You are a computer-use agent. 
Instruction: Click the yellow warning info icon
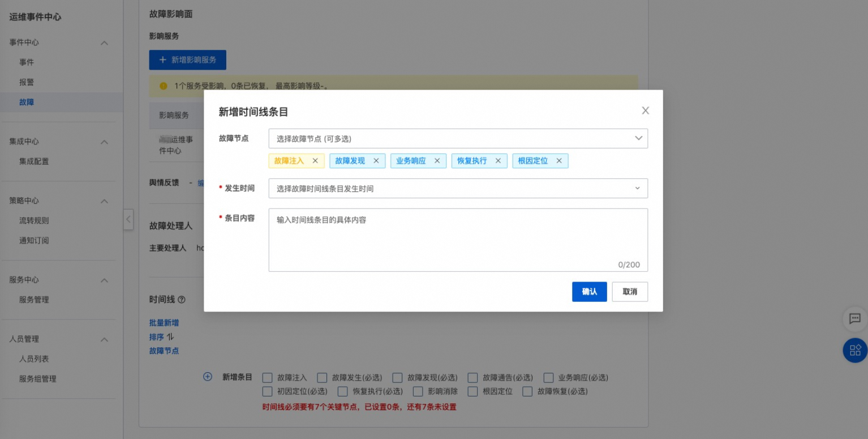point(164,86)
